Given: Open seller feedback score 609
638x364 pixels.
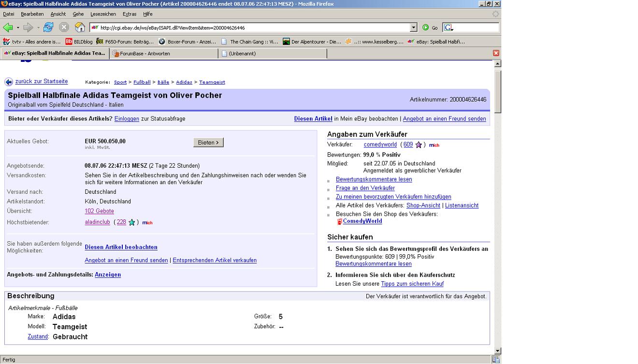Looking at the screenshot, I should (x=408, y=145).
